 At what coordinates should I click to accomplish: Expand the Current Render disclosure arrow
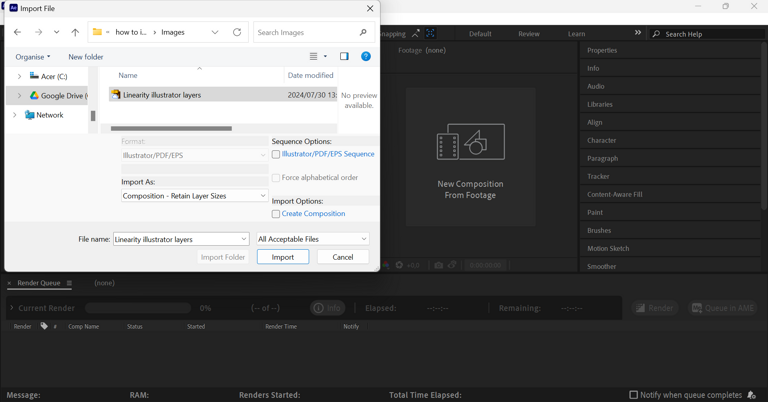click(x=12, y=308)
